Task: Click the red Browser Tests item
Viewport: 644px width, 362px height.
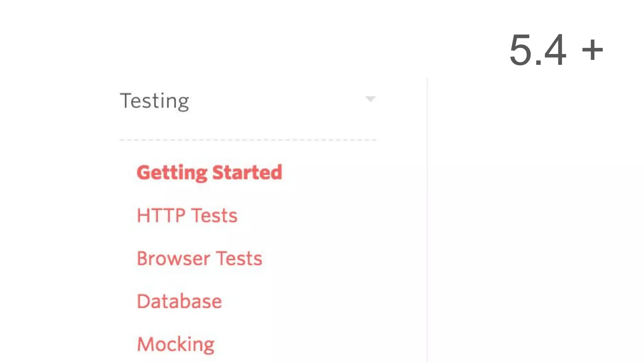Action: (199, 259)
